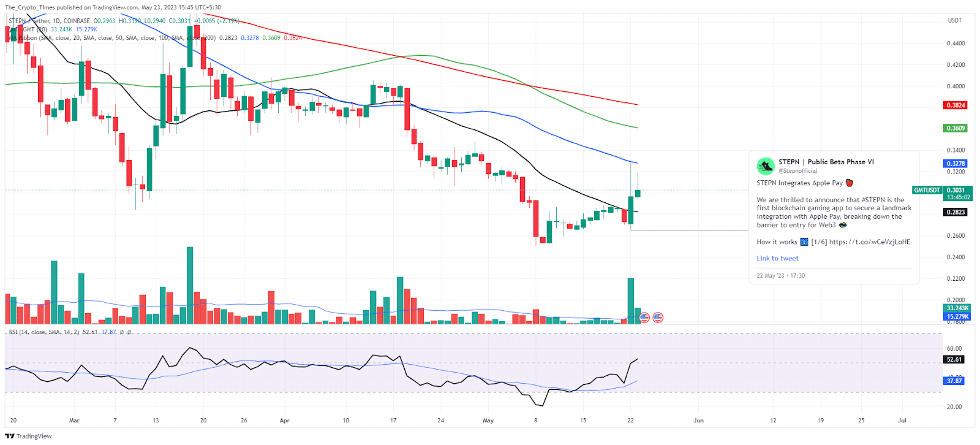Click the STEPN green sneaker avatar

pos(765,166)
